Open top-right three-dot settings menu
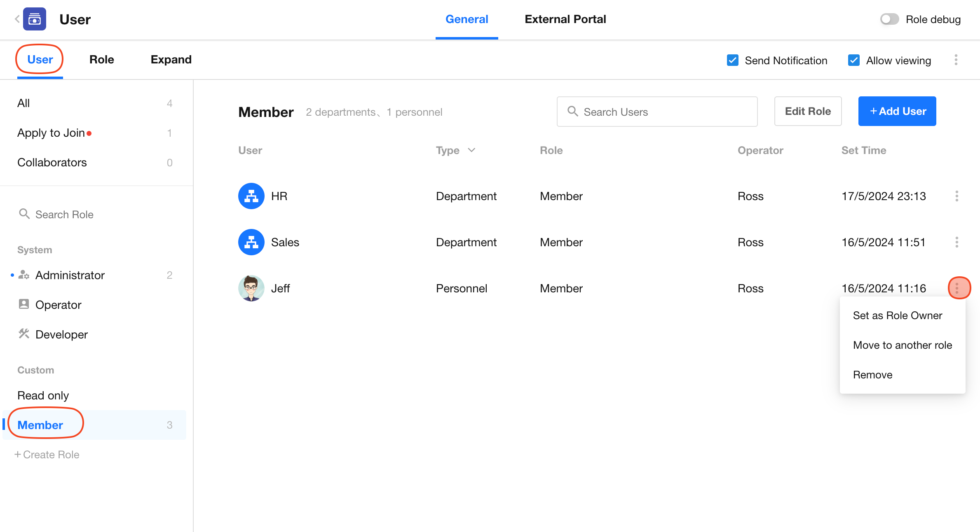The image size is (980, 532). point(956,60)
